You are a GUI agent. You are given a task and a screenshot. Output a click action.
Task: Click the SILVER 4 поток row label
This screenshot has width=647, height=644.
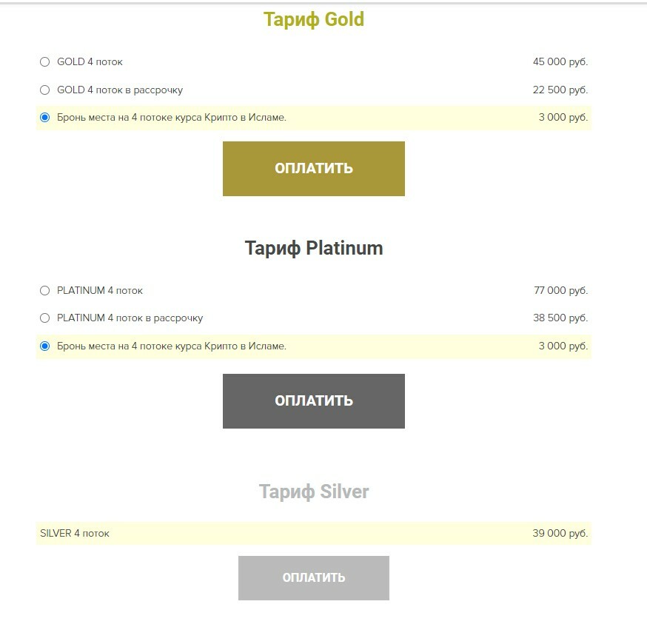coord(75,534)
